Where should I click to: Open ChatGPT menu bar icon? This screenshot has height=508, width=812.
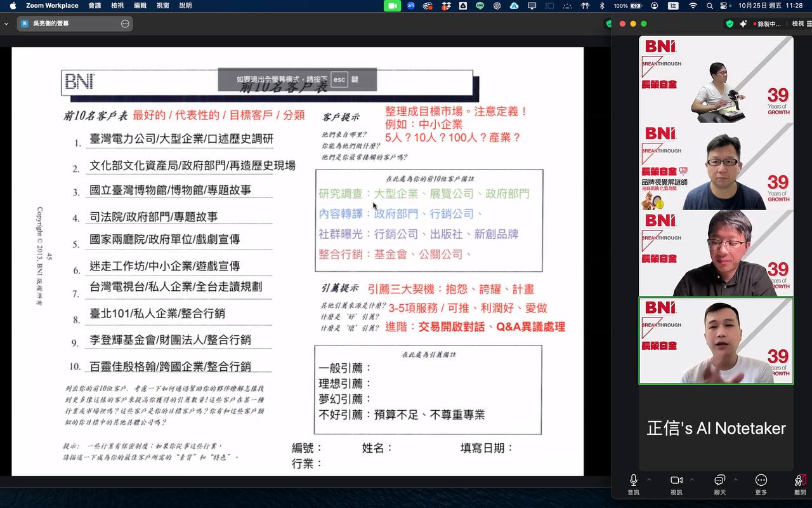pos(497,5)
